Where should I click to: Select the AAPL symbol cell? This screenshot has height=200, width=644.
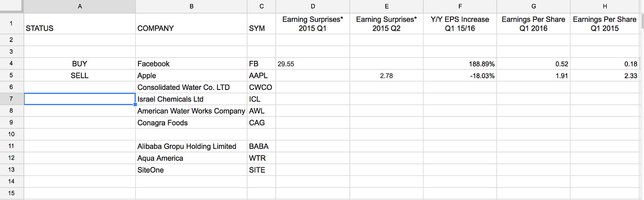click(261, 75)
